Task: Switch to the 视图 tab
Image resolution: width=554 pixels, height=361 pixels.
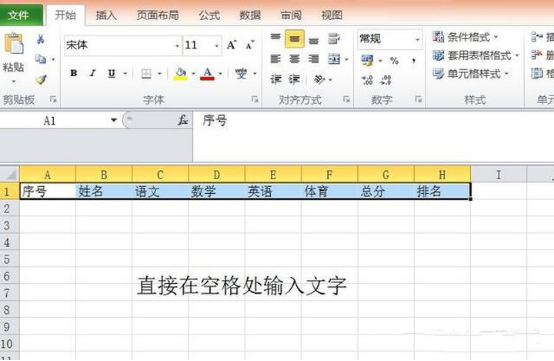Action: pyautogui.click(x=331, y=15)
